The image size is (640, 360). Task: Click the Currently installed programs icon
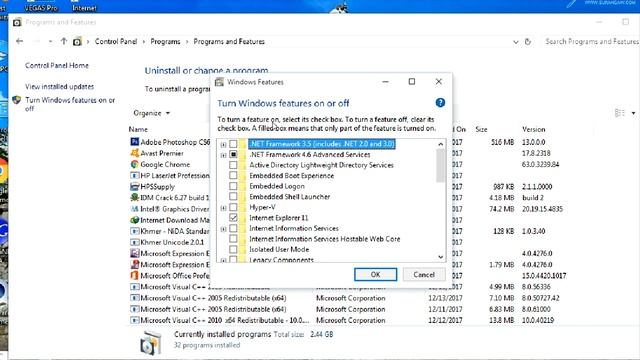click(x=151, y=342)
